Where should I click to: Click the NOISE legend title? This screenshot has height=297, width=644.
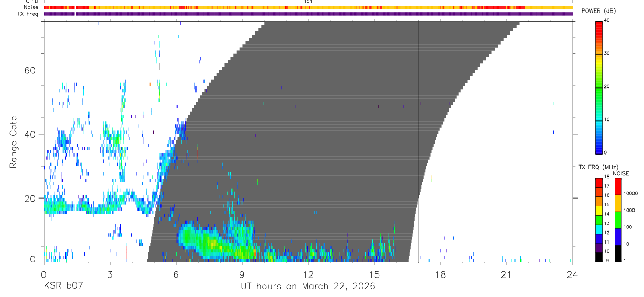pos(620,173)
